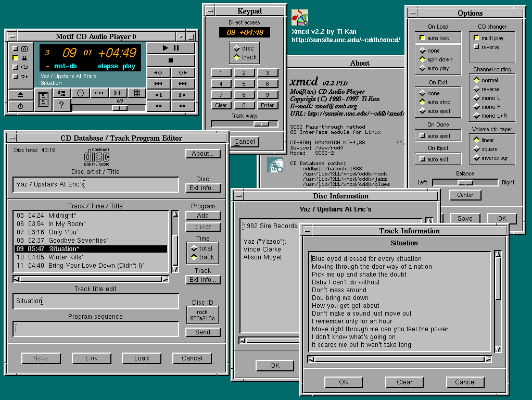
Task: Click Send button below Disc ID
Action: pos(203,332)
